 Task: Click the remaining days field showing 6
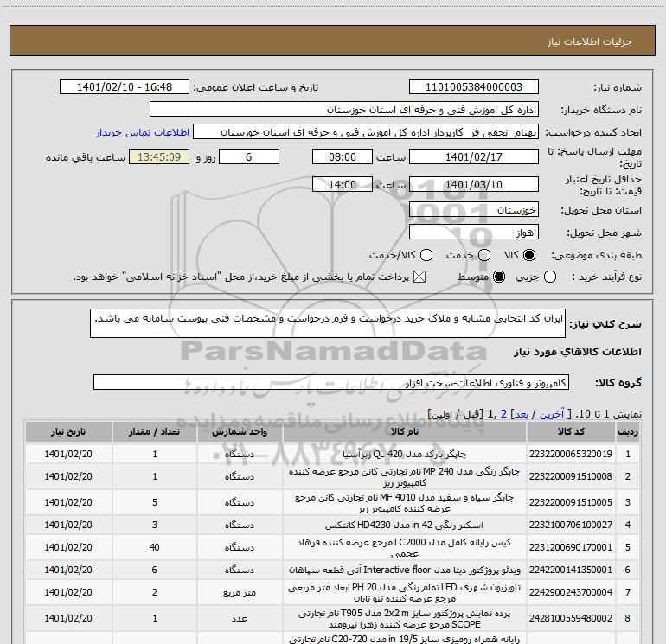coord(249,156)
